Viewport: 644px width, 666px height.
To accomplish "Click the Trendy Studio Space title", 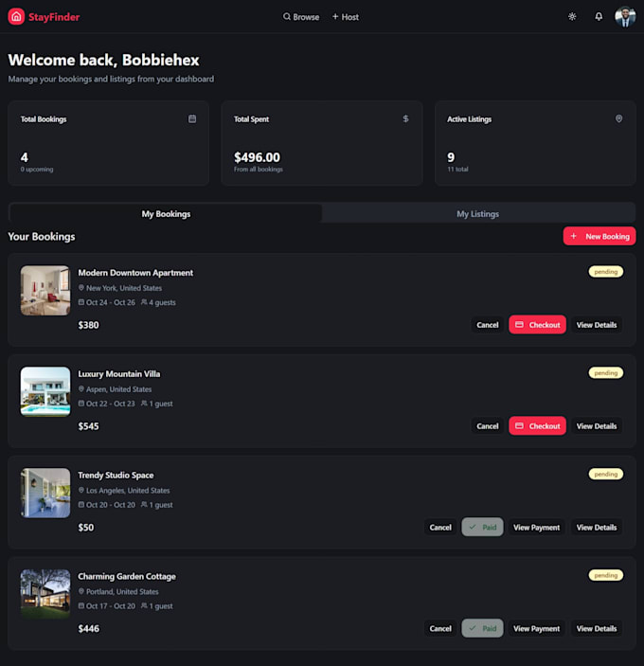I will pos(116,475).
